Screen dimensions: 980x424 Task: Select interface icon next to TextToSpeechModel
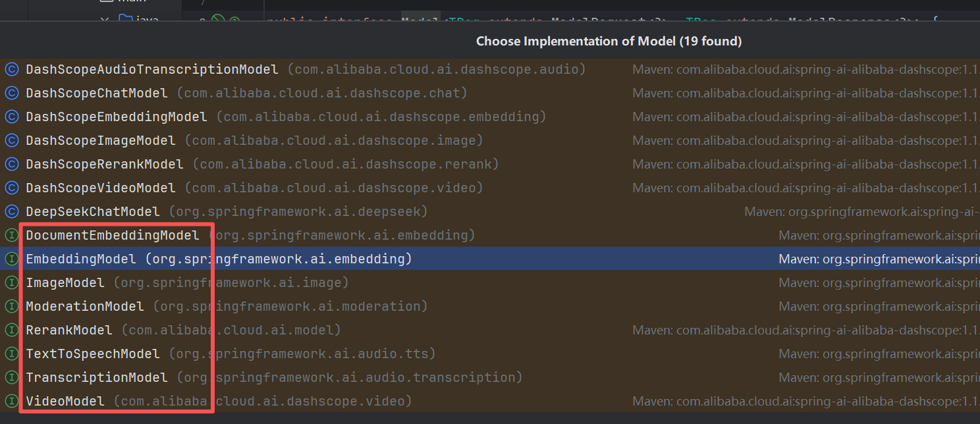click(x=11, y=354)
